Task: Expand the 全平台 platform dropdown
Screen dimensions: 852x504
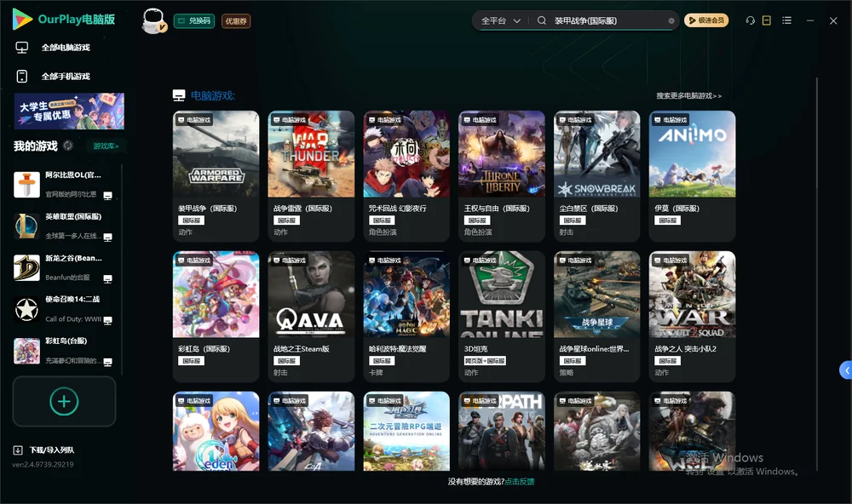Action: coord(500,20)
